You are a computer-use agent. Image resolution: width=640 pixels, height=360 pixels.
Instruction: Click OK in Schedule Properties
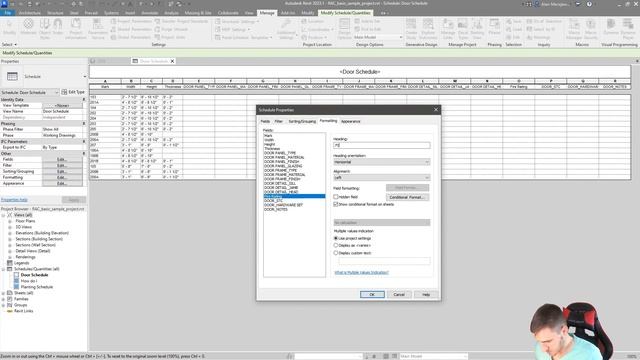pos(372,294)
